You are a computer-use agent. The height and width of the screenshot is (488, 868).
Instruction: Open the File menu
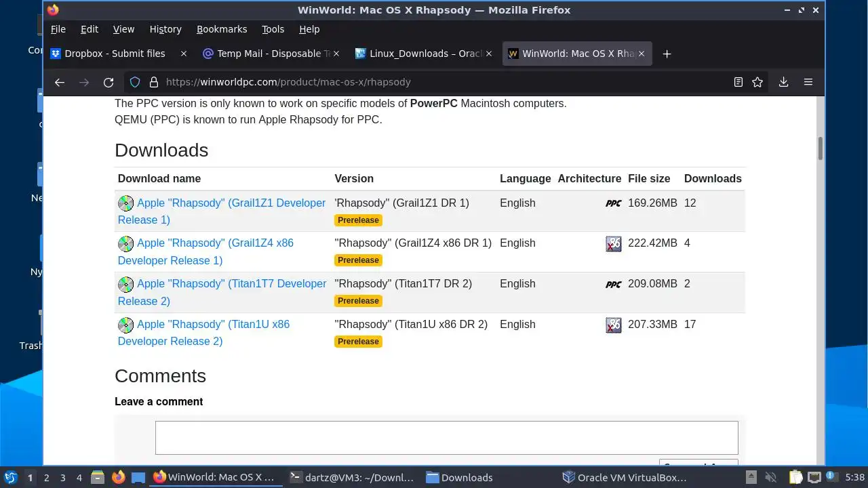coord(58,29)
